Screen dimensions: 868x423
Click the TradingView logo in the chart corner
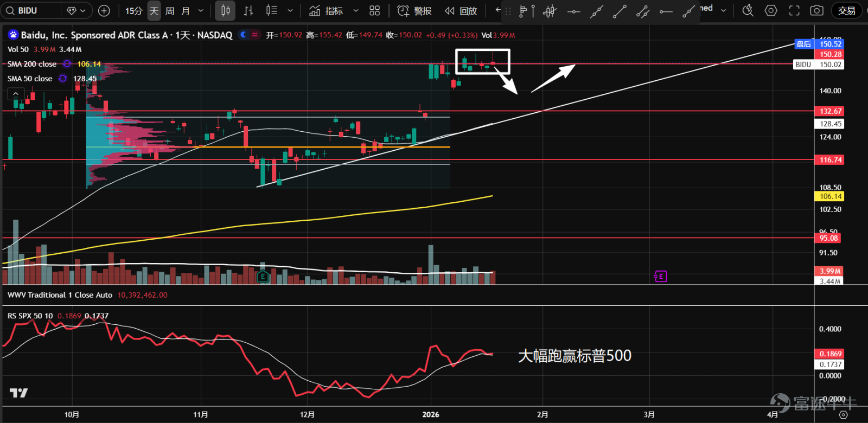point(18,393)
